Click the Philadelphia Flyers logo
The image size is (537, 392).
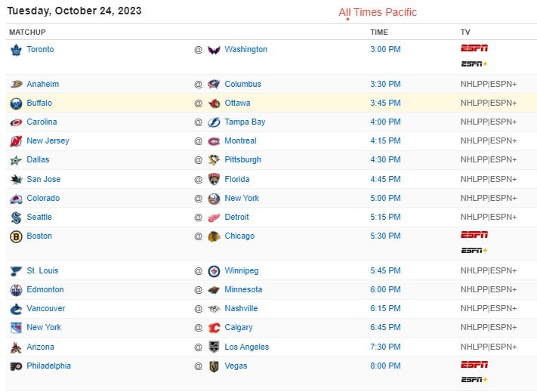point(16,366)
